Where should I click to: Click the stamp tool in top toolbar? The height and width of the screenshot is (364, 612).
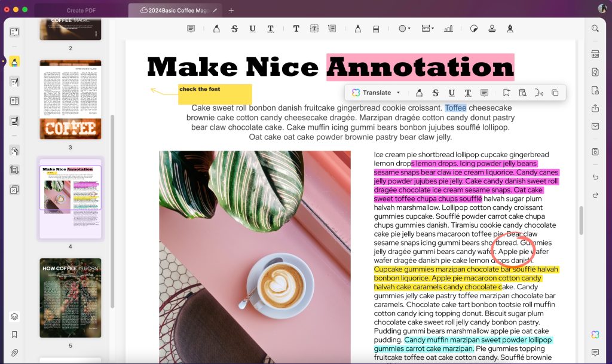point(492,29)
